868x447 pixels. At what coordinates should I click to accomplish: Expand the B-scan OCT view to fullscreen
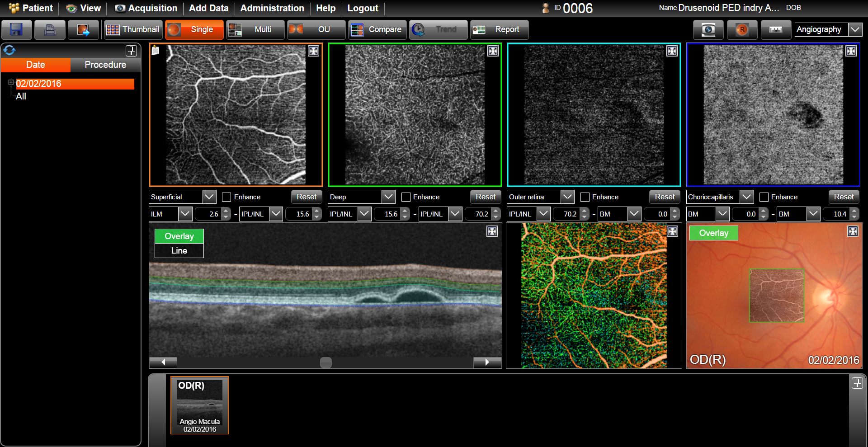[x=492, y=231]
